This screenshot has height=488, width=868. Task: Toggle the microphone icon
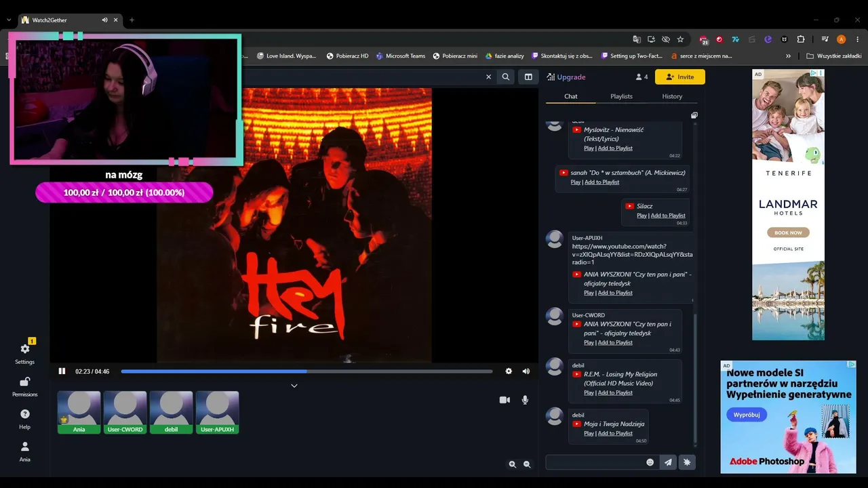525,400
